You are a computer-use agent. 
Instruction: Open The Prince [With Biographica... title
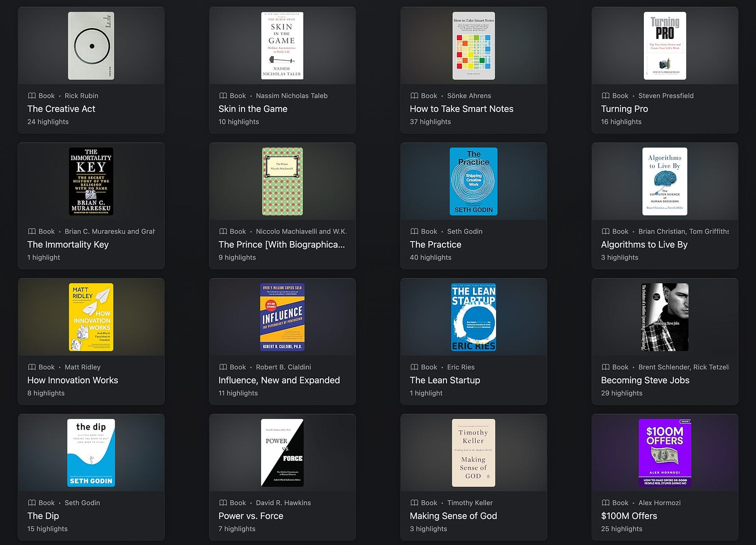(281, 244)
